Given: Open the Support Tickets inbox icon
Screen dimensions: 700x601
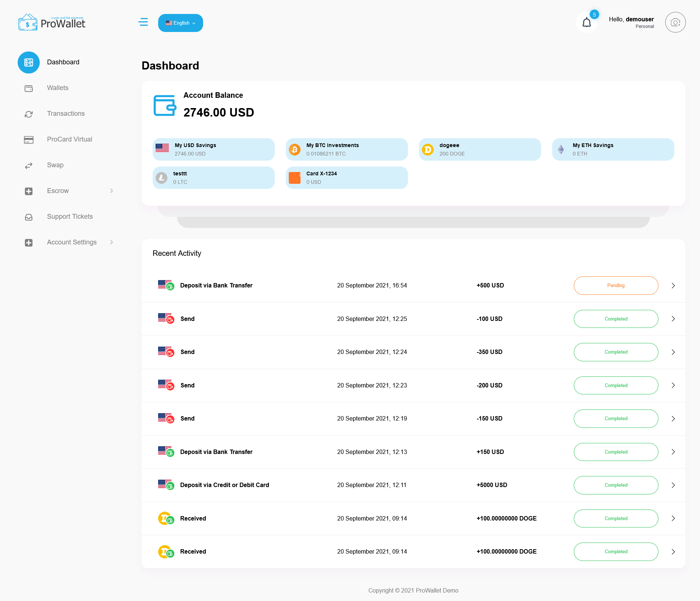Looking at the screenshot, I should (x=28, y=217).
